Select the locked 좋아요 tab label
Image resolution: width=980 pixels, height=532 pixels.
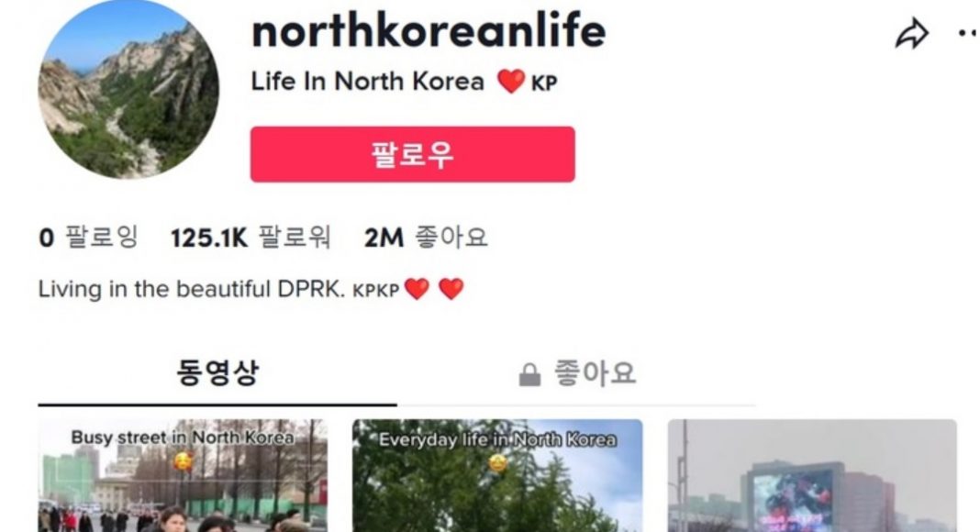pyautogui.click(x=595, y=373)
